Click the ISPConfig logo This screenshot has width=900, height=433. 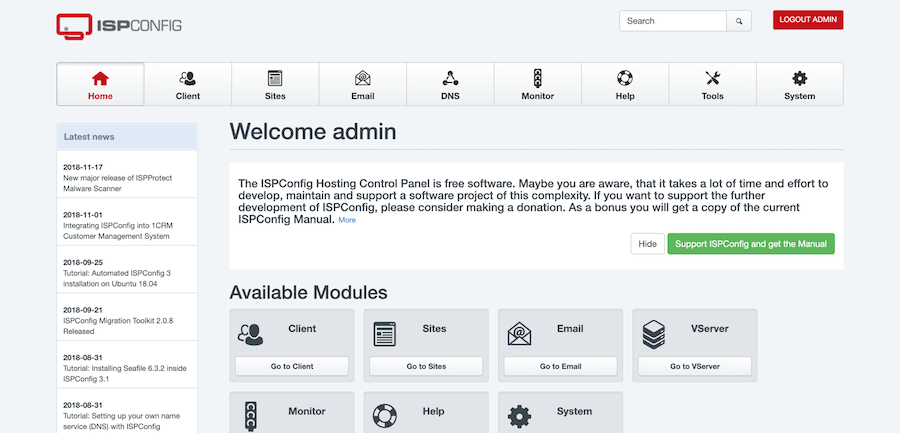[119, 26]
